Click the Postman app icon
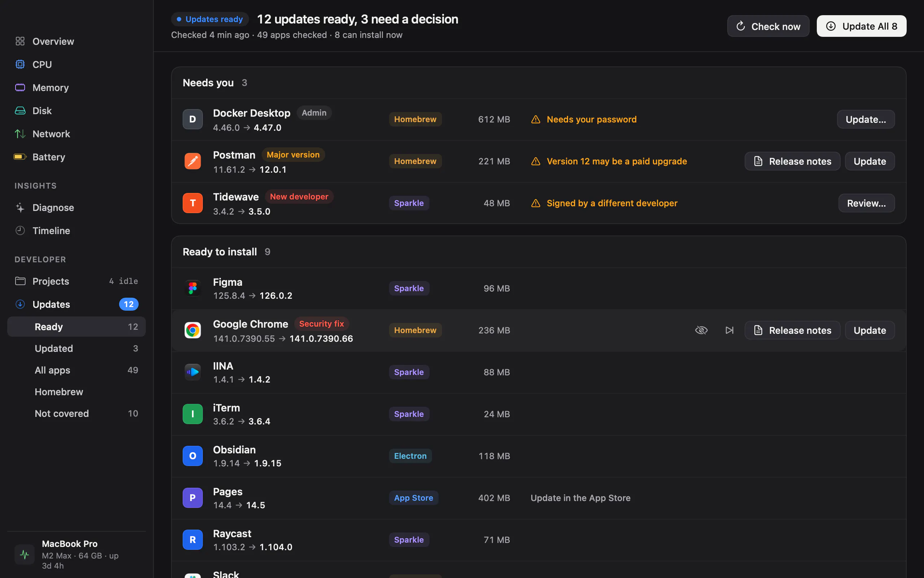Image resolution: width=924 pixels, height=578 pixels. click(192, 161)
